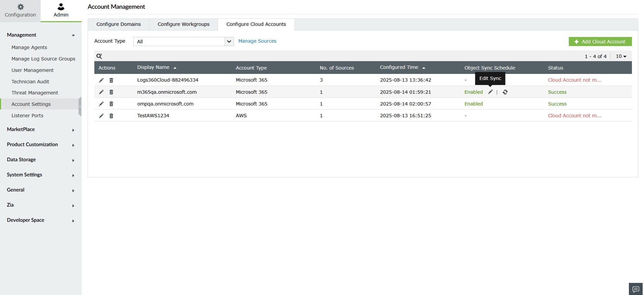644x295 pixels.
Task: Change rows per page from 10
Action: (x=621, y=56)
